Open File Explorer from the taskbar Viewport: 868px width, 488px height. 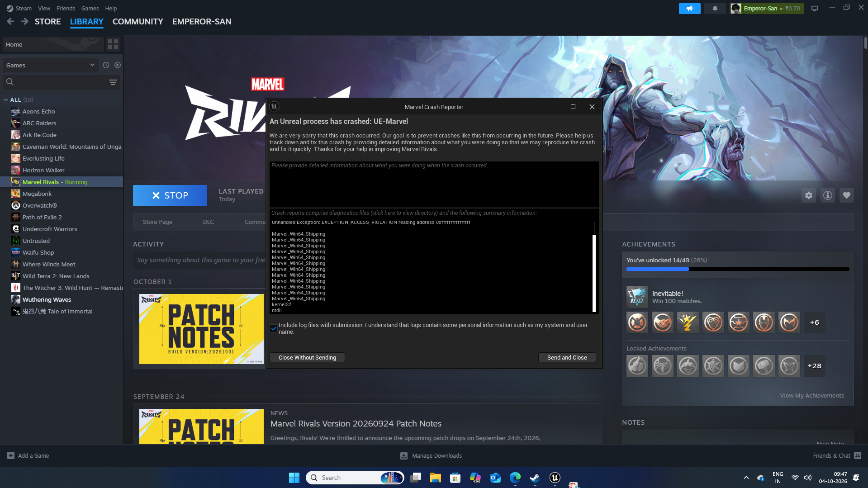click(435, 478)
